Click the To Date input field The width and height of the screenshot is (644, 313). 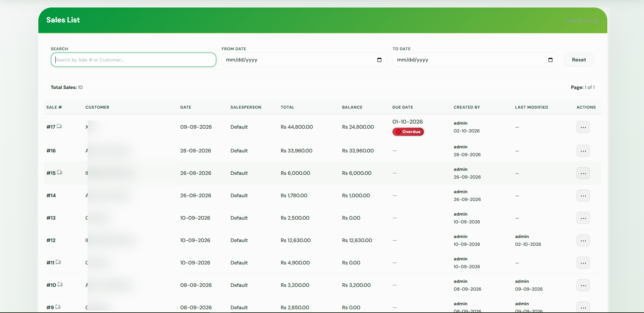coord(475,60)
